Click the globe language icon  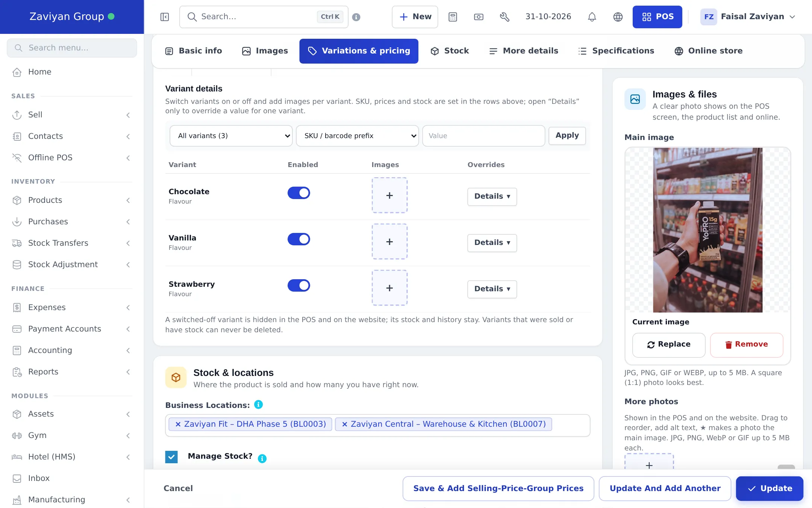pos(618,17)
